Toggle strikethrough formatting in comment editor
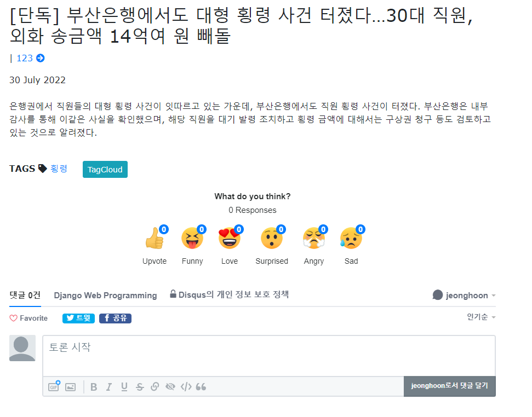This screenshot has width=532, height=417. [140, 387]
